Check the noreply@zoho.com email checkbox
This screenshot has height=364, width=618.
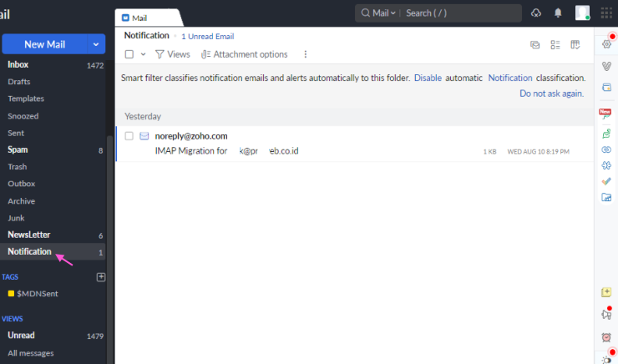(129, 136)
